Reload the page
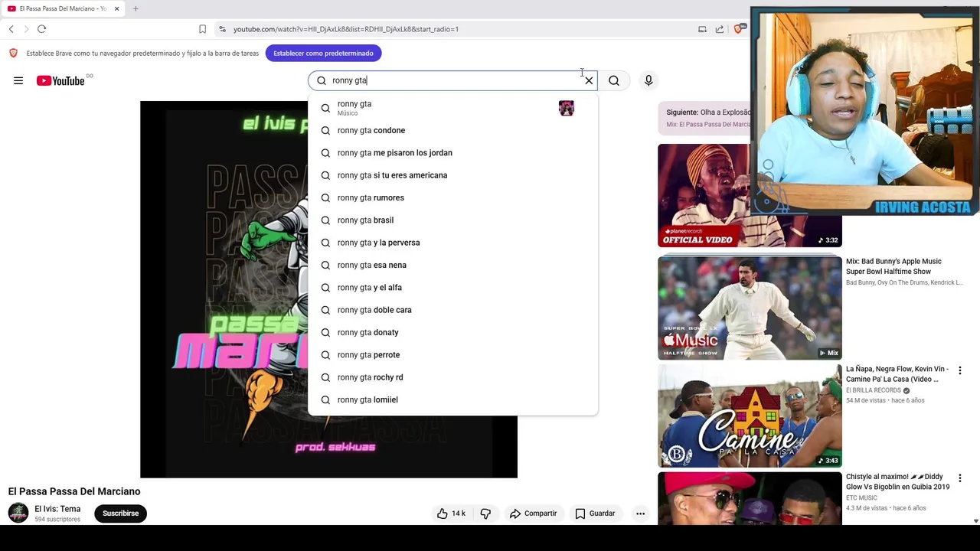980x551 pixels. 41,29
